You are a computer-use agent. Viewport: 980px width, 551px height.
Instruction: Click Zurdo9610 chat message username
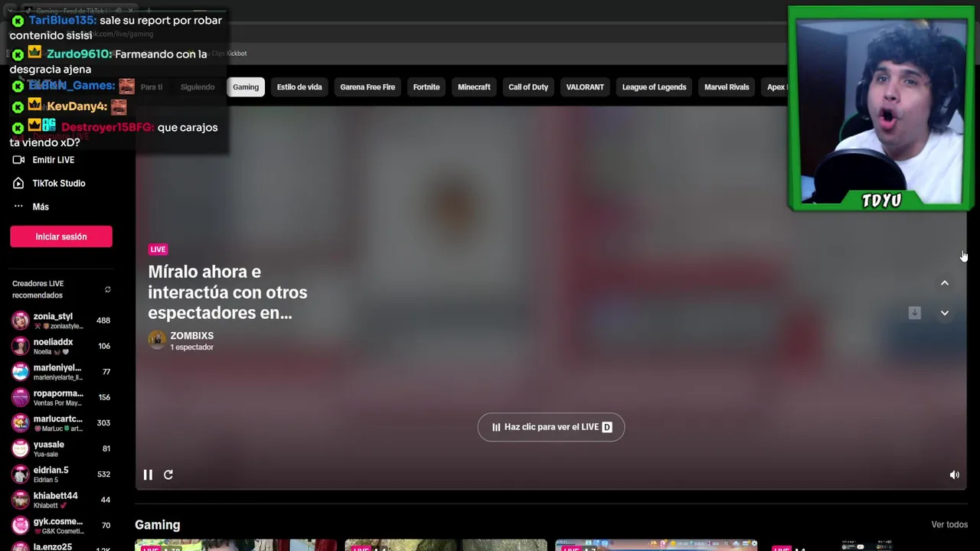coord(79,54)
